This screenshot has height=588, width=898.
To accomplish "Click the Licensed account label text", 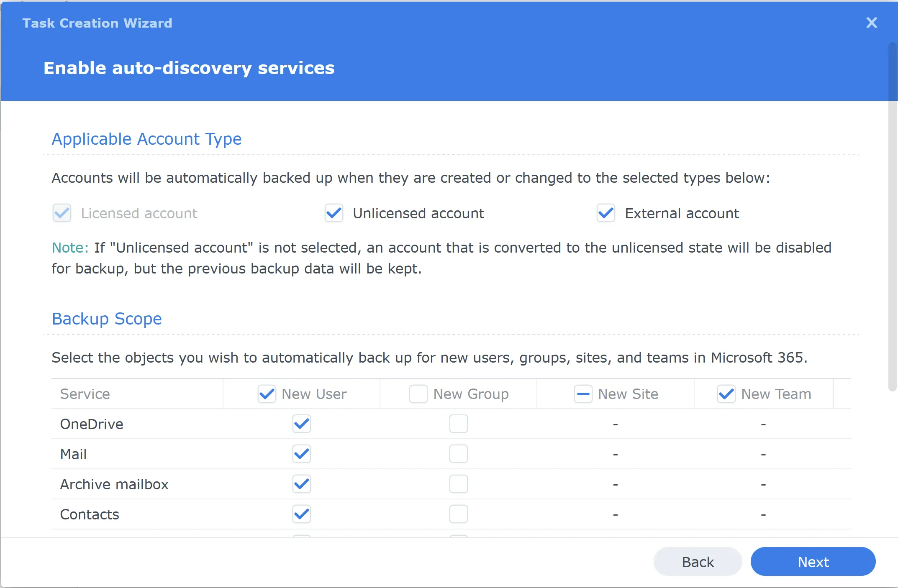I will pyautogui.click(x=139, y=213).
